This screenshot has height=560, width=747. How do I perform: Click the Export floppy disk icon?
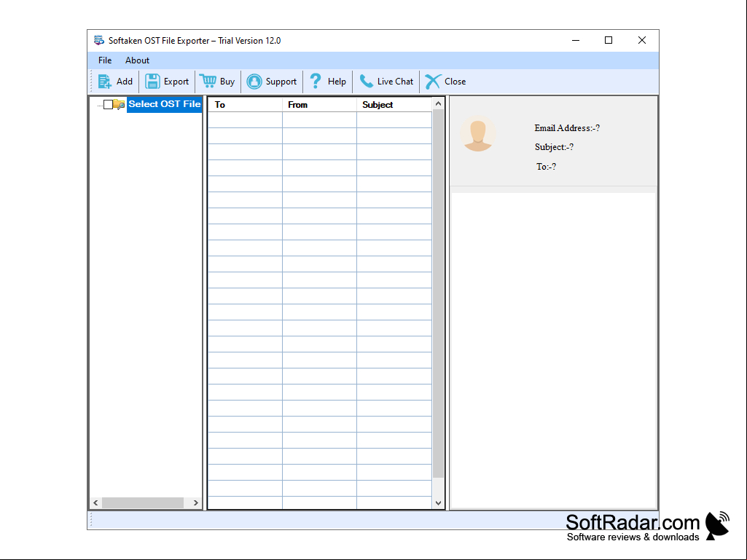click(152, 82)
